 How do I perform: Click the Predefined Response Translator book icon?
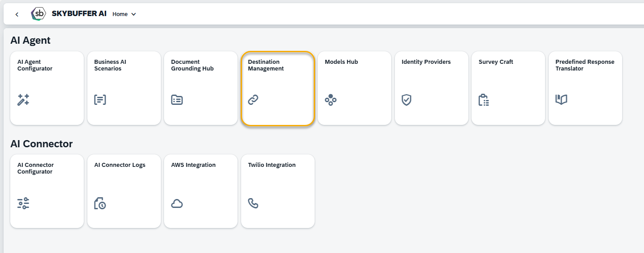(561, 100)
